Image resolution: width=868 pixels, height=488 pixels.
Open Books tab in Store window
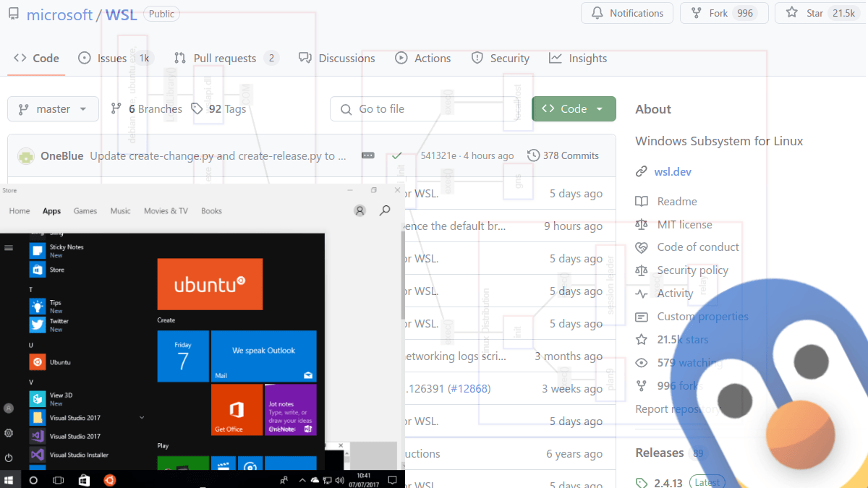pos(211,211)
